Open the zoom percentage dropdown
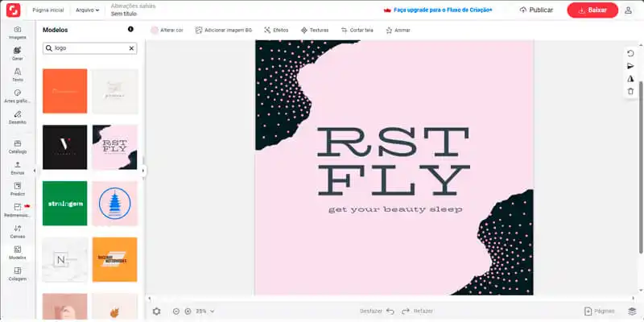This screenshot has width=644, height=322. [205, 312]
